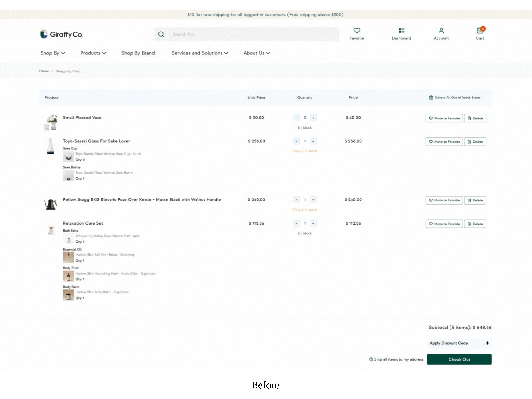Click the GiraffyCo logo
532x399 pixels.
[x=61, y=34]
